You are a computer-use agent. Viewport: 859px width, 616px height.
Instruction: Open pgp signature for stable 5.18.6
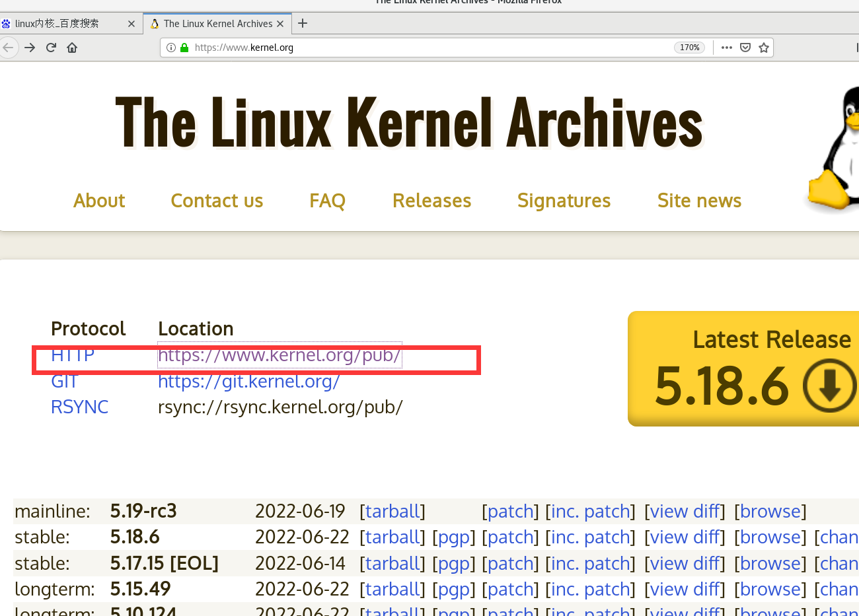[x=454, y=538]
